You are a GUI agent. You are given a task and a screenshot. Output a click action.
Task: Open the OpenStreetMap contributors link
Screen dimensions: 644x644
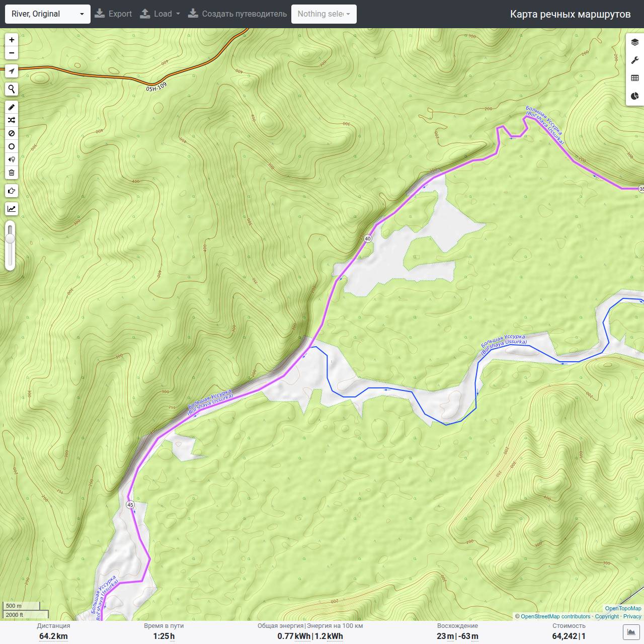(555, 616)
